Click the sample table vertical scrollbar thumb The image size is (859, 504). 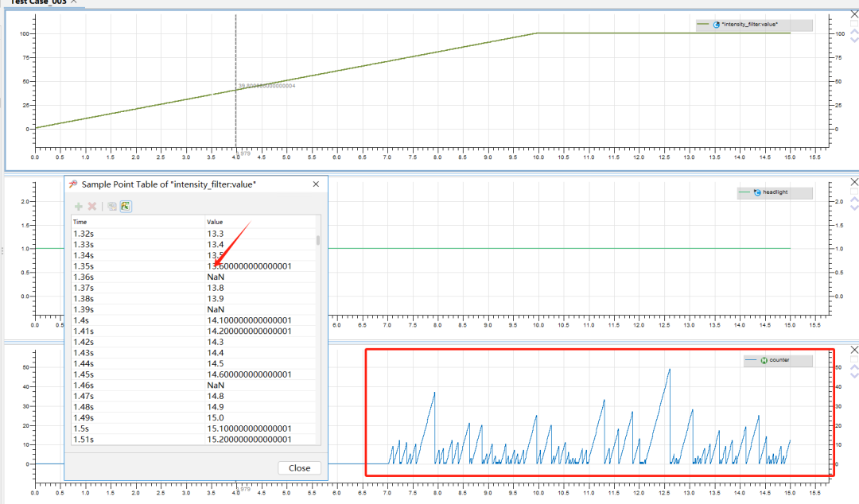tap(318, 240)
